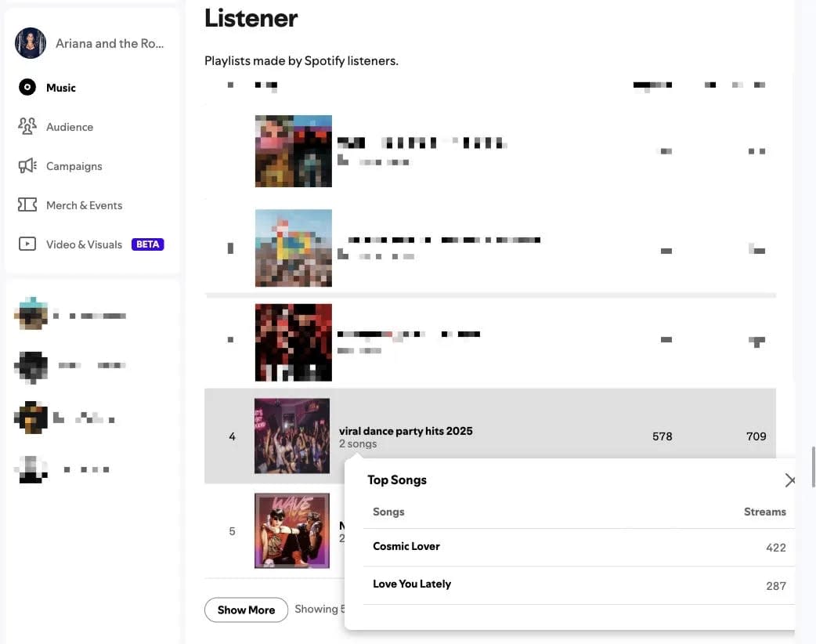This screenshot has width=816, height=644.
Task: Expand artist switcher Ariana and the Ro...
Action: (x=89, y=43)
